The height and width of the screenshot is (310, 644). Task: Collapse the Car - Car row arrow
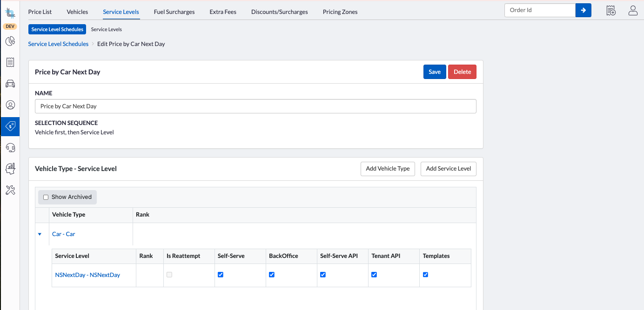point(40,234)
